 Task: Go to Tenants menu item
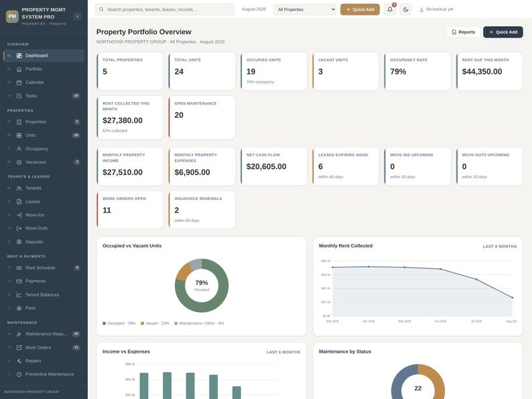click(44, 188)
